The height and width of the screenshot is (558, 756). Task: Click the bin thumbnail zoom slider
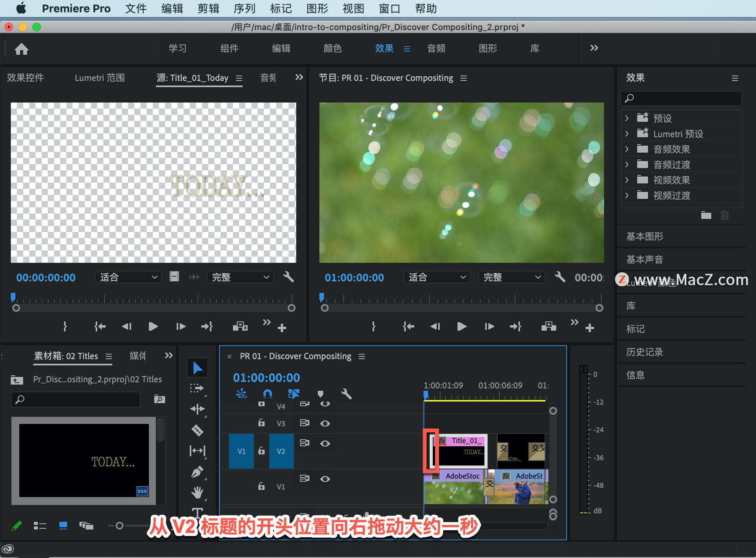pos(120,526)
